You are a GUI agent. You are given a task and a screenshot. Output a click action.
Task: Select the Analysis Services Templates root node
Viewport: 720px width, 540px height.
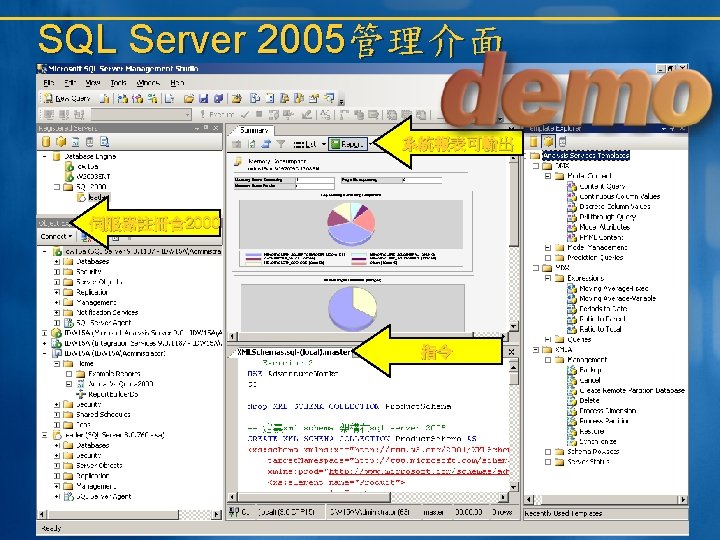[x=585, y=155]
